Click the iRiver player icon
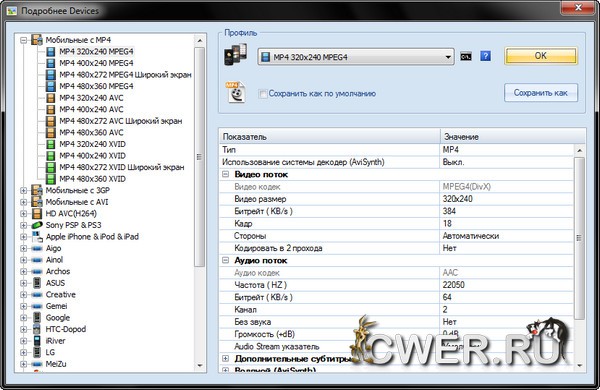The width and height of the screenshot is (600, 390). 37,341
